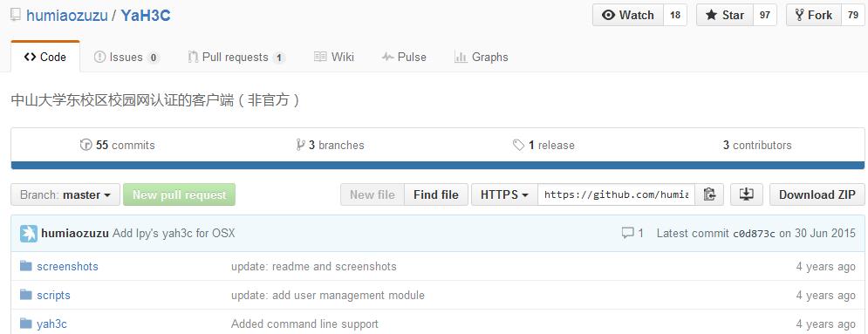868x334 pixels.
Task: View the 79 forks count
Action: click(852, 15)
